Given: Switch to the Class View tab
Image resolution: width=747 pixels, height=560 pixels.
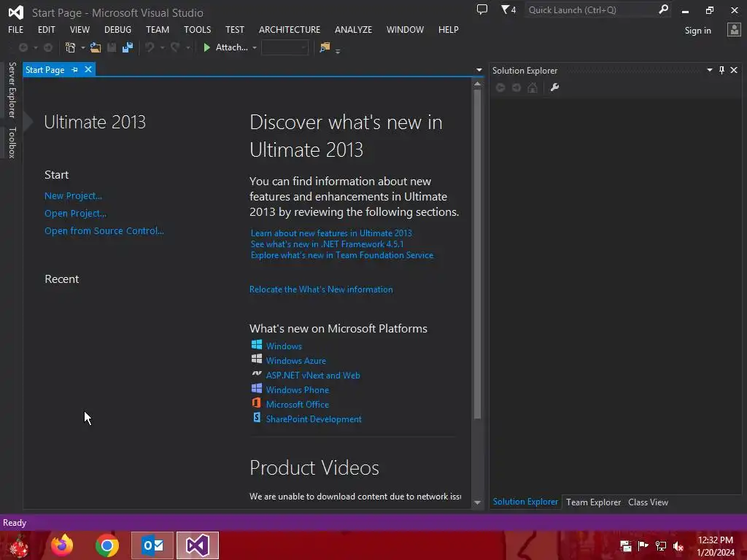Looking at the screenshot, I should (x=648, y=502).
